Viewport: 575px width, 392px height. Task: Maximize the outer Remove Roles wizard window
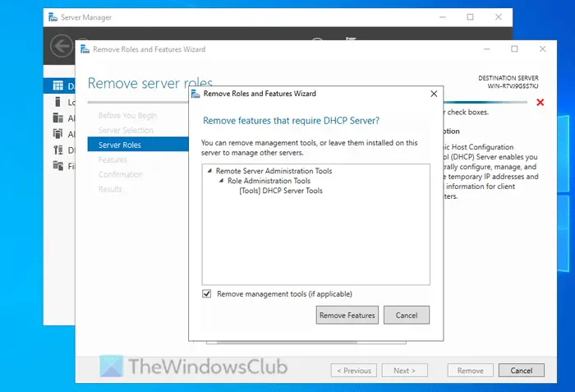point(514,48)
